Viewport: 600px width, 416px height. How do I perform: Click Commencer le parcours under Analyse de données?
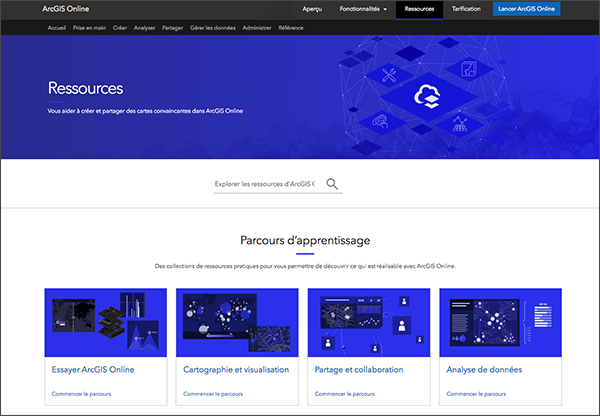pos(476,394)
